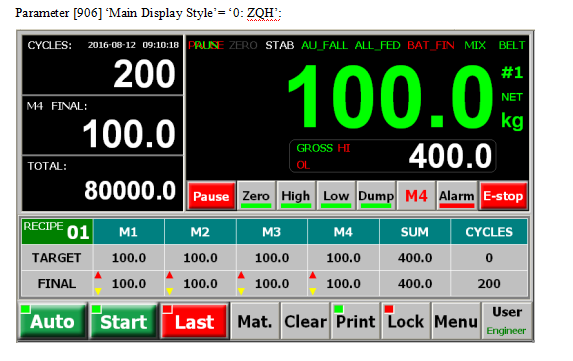Toggle the Low indicator button

335,196
